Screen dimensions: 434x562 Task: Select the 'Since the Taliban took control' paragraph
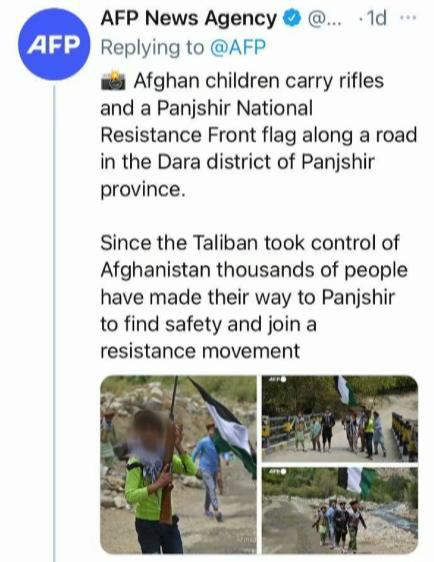coord(254,297)
